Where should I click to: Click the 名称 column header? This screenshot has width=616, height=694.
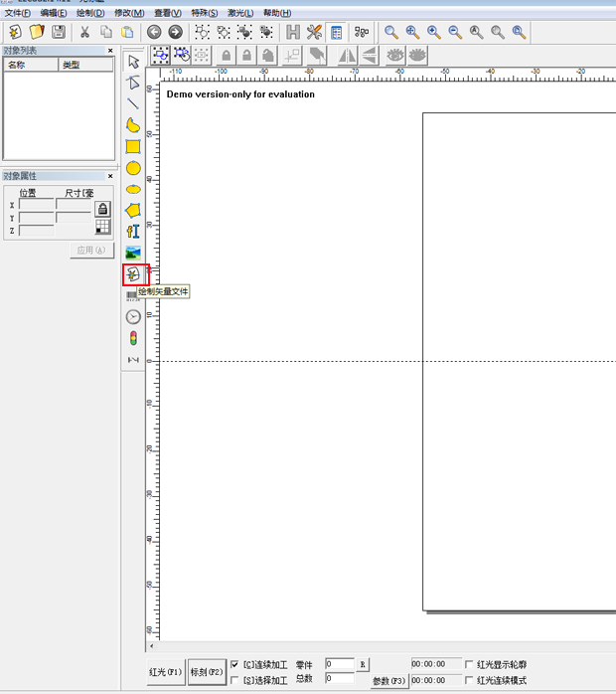tap(31, 65)
